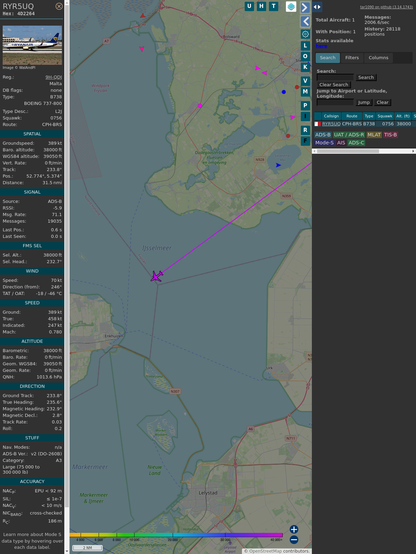The image size is (416, 554).
Task: Toggle the MLAT source filter
Action: click(374, 135)
